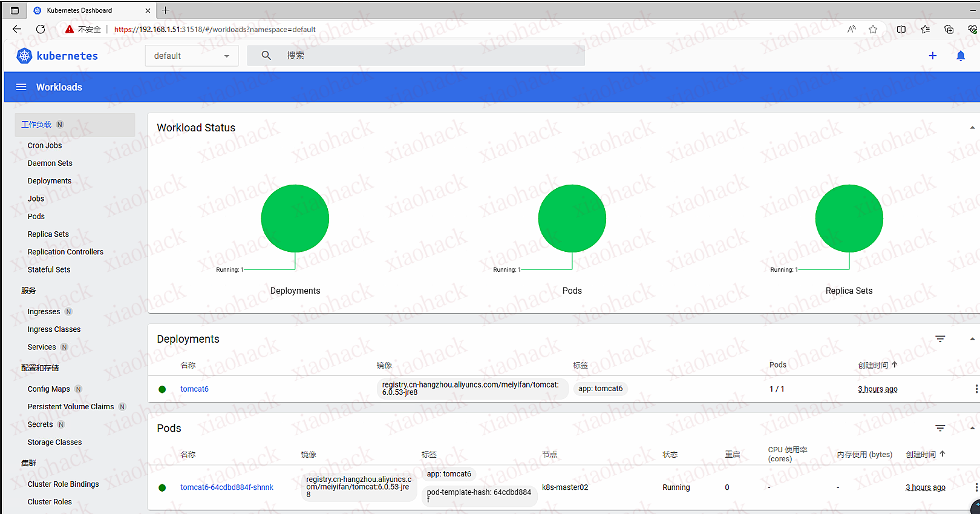Image resolution: width=980 pixels, height=514 pixels.
Task: Open a new browser tab
Action: point(166,10)
